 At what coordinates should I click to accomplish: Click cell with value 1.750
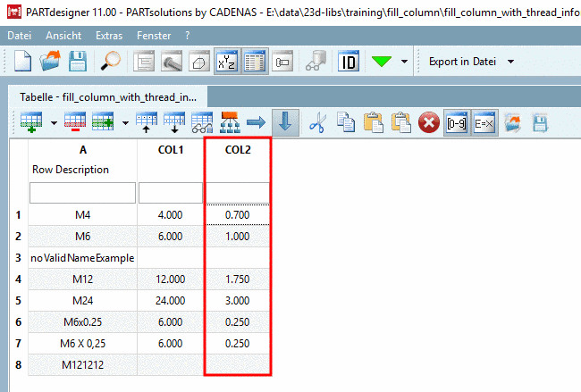coord(238,279)
